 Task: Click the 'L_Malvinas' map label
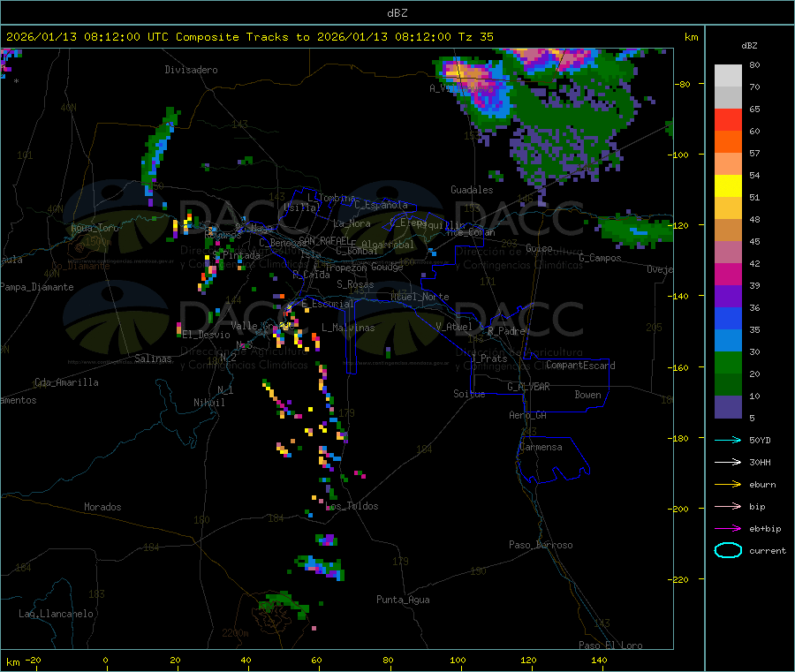click(x=348, y=328)
